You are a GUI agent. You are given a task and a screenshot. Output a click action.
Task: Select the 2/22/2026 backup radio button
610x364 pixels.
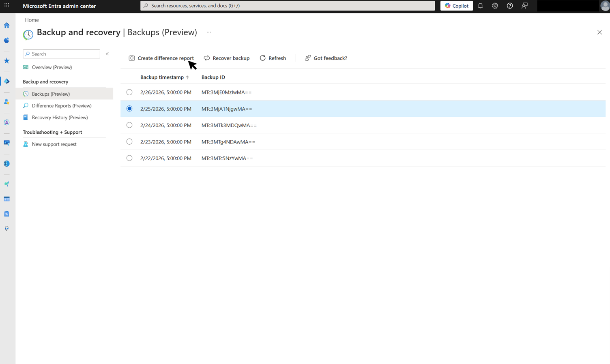point(129,158)
